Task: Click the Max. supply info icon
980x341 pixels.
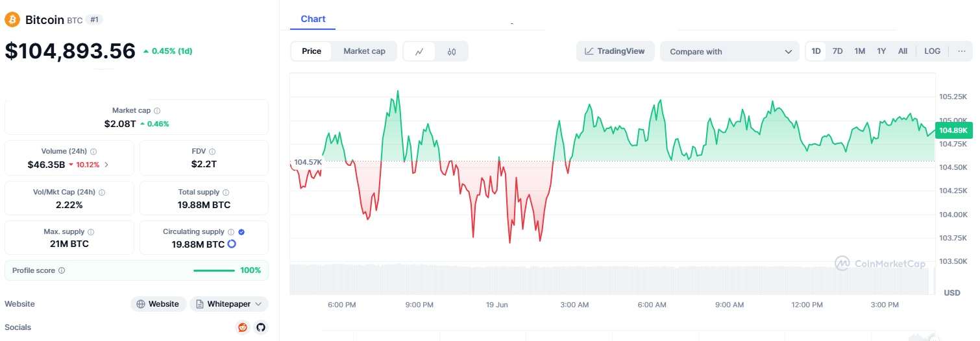Action: point(91,231)
